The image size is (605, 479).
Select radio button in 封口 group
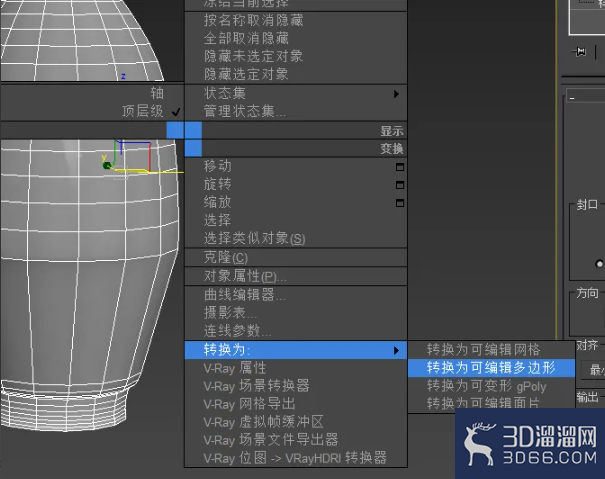point(599,264)
